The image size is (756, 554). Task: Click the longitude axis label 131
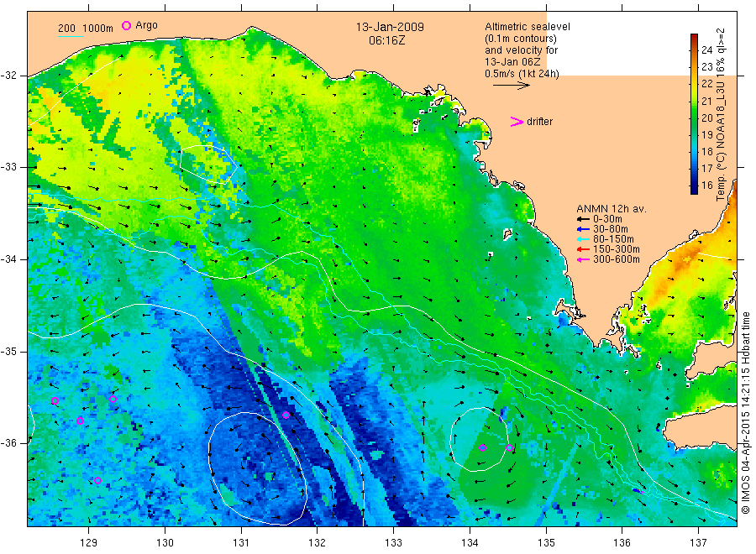241,543
